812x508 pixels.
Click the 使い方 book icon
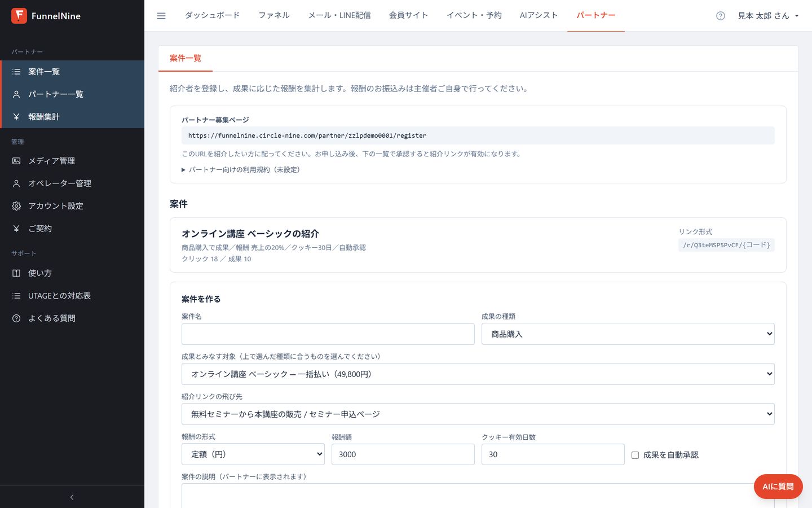[x=16, y=273]
